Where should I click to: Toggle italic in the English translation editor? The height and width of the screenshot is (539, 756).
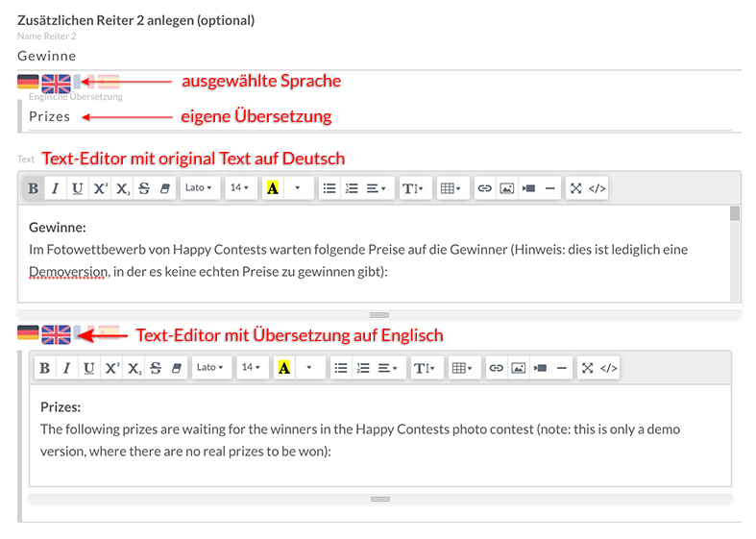coord(67,368)
